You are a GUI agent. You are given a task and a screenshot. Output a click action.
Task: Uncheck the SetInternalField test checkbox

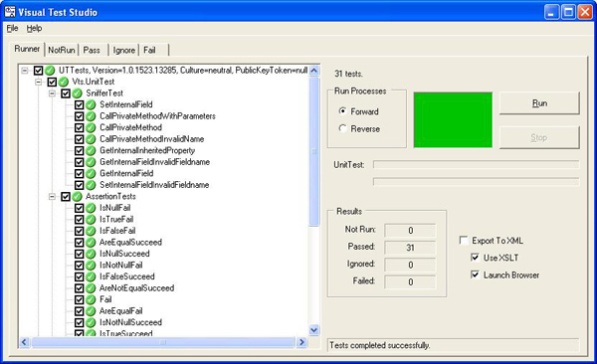click(80, 104)
